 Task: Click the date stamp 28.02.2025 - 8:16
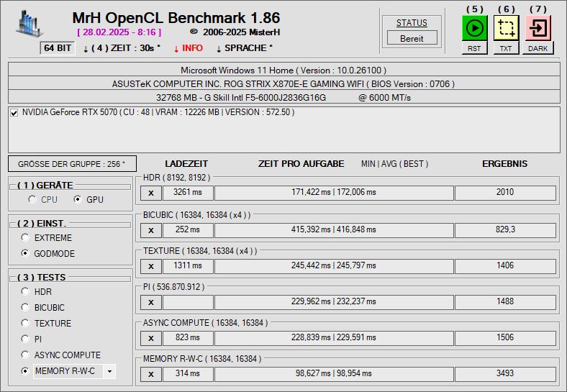pos(119,32)
